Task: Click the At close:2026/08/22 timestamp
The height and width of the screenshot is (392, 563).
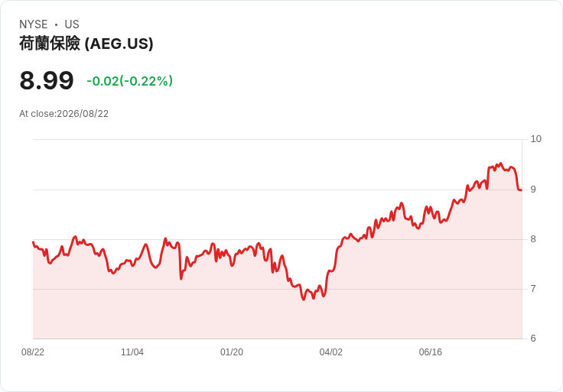Action: (x=64, y=114)
